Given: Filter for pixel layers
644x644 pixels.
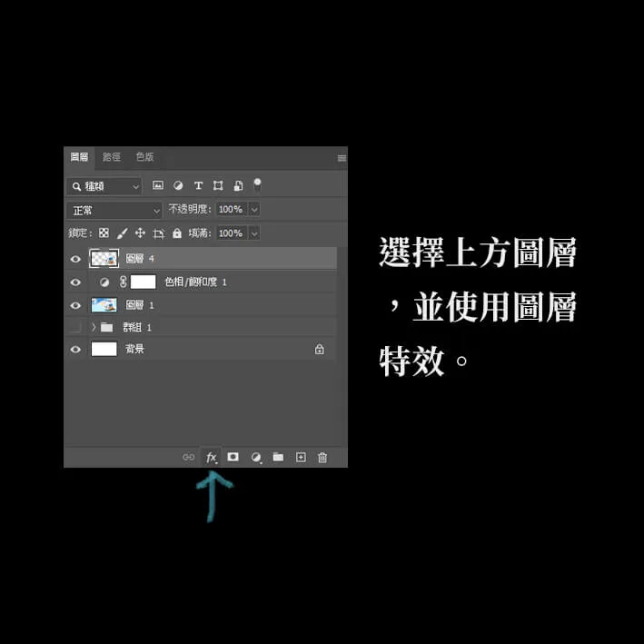Looking at the screenshot, I should coord(158,185).
